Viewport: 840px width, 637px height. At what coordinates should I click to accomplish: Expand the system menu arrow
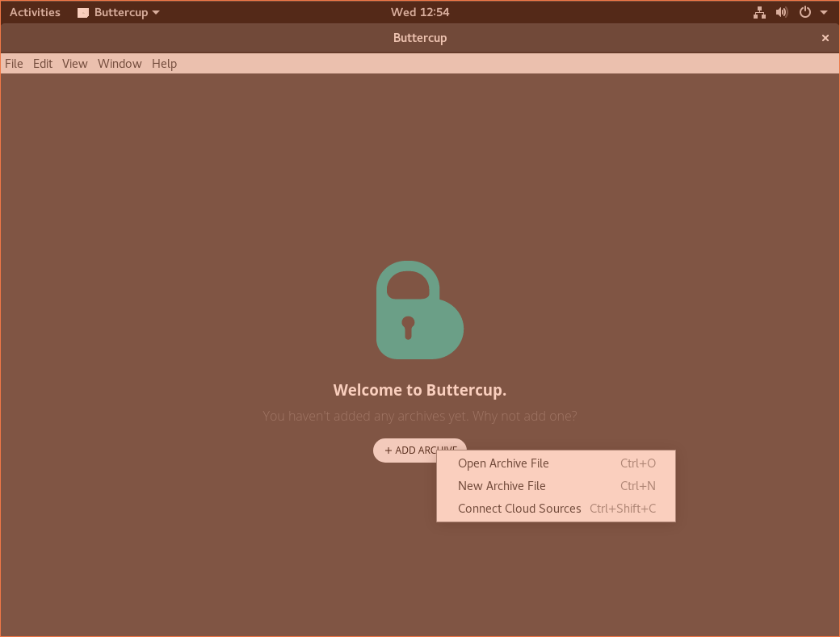click(x=824, y=12)
